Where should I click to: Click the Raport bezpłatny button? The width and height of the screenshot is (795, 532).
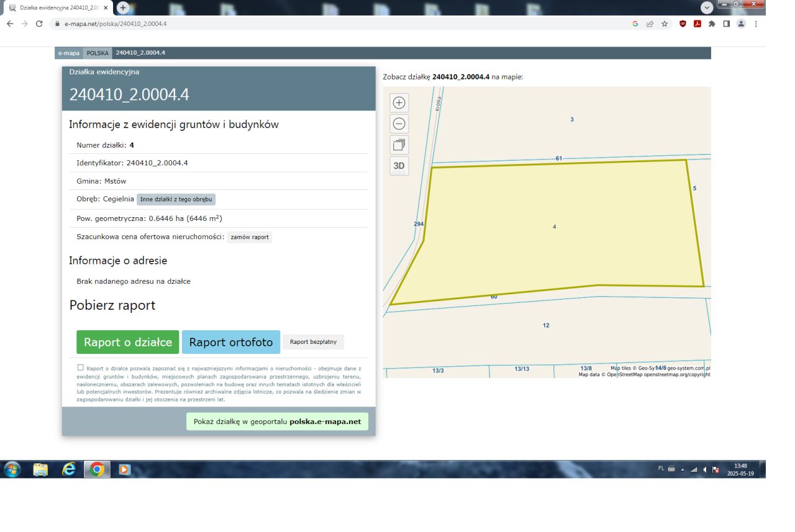coord(313,342)
